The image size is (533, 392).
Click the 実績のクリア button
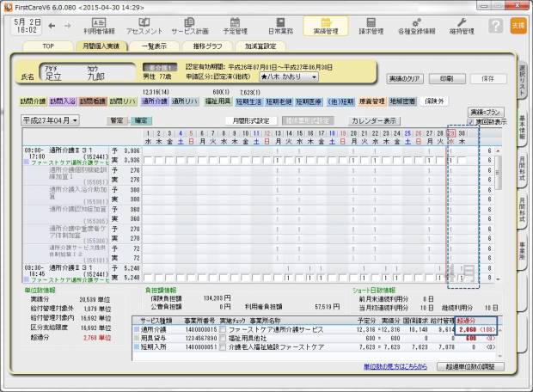pyautogui.click(x=404, y=78)
